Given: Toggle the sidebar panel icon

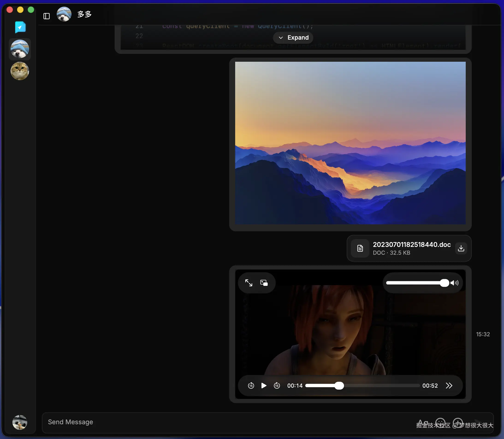Looking at the screenshot, I should (46, 16).
